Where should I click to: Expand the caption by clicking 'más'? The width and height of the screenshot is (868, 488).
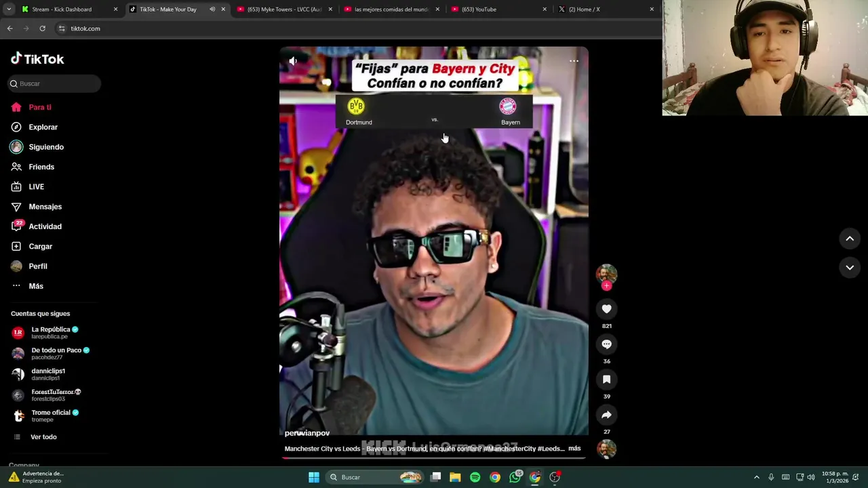click(x=574, y=449)
